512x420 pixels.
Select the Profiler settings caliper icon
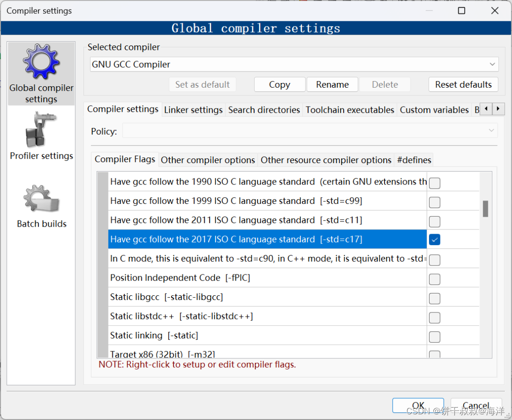pos(41,130)
